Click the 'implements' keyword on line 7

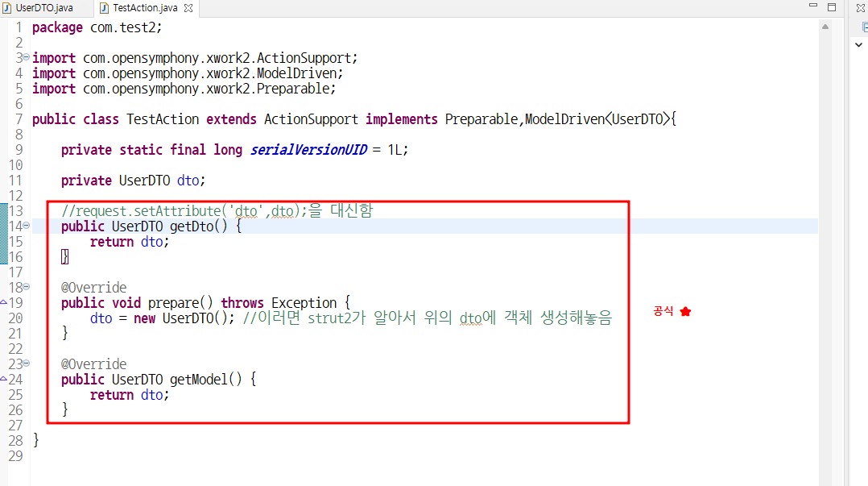tap(401, 119)
